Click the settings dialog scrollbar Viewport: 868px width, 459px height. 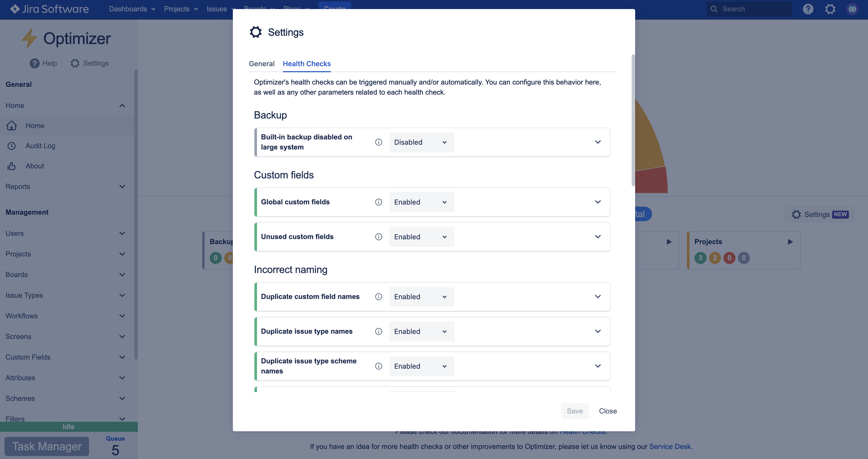click(633, 120)
